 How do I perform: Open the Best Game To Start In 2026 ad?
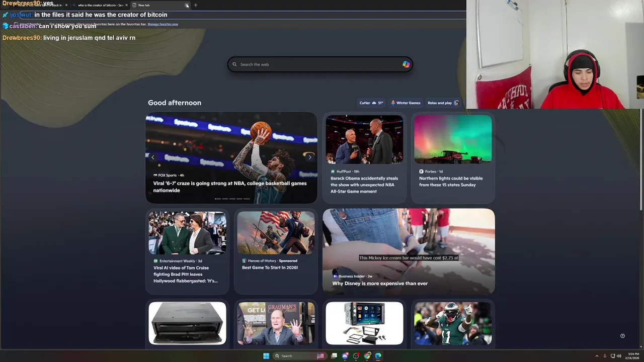[x=270, y=267]
